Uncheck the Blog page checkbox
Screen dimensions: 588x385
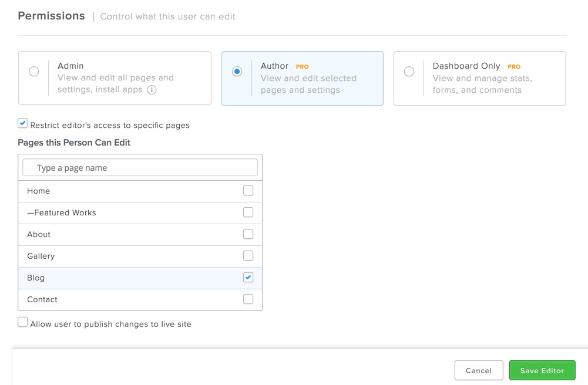coord(248,278)
